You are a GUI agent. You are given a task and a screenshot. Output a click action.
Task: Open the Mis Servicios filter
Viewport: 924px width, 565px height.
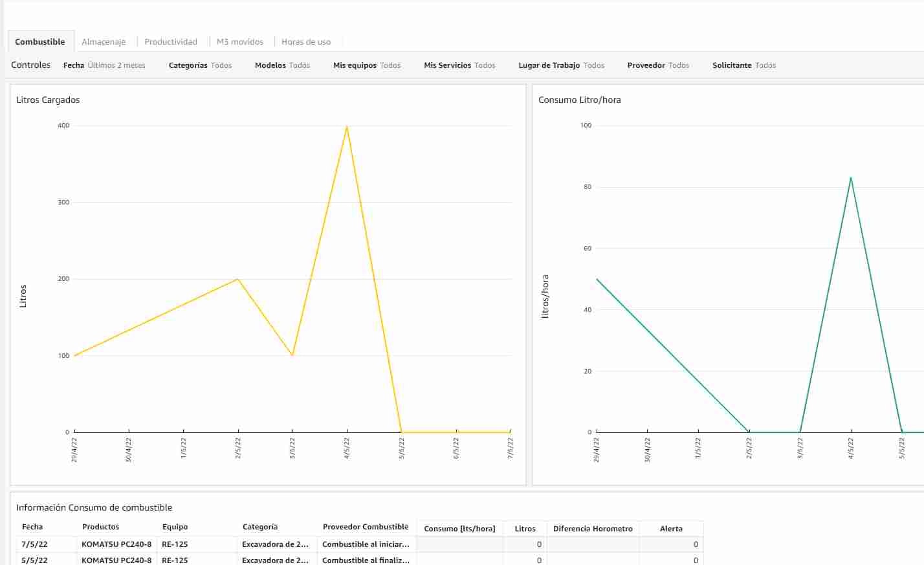click(459, 65)
